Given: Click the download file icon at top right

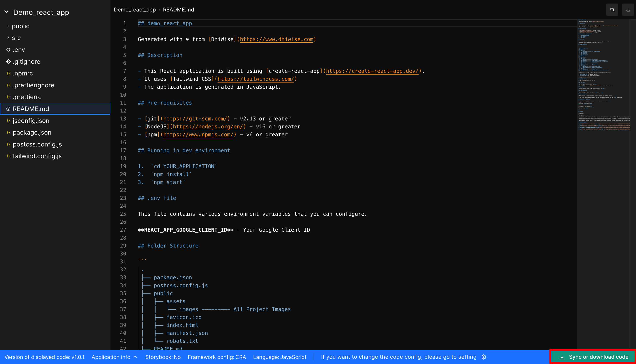Looking at the screenshot, I should coord(628,9).
